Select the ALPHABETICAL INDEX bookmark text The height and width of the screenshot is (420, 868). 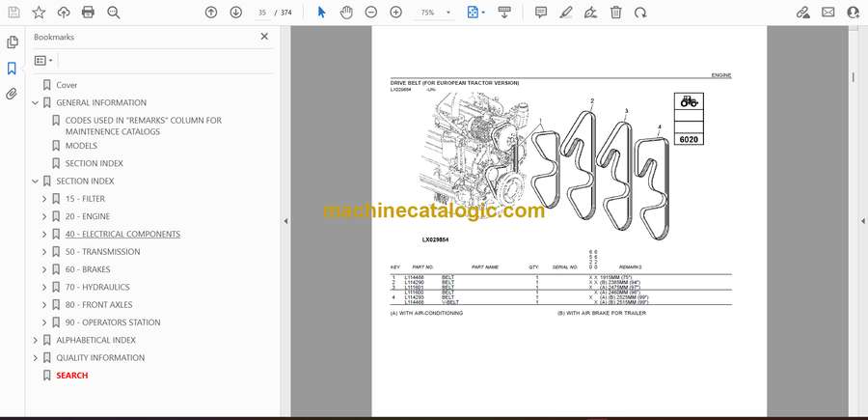[x=95, y=340]
